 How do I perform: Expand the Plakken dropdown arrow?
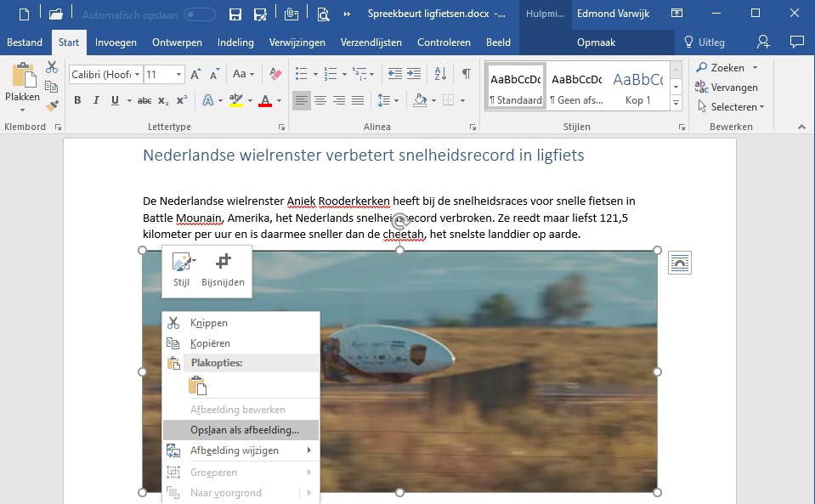[x=22, y=110]
